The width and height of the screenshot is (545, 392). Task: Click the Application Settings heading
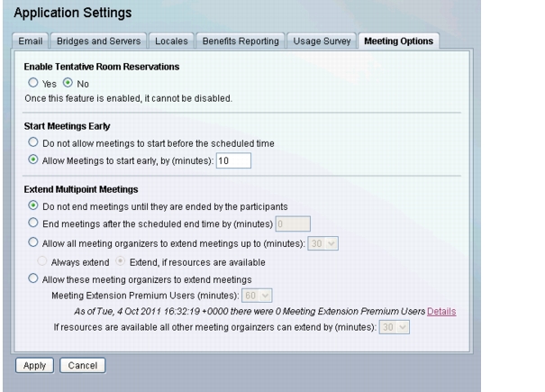(x=73, y=13)
